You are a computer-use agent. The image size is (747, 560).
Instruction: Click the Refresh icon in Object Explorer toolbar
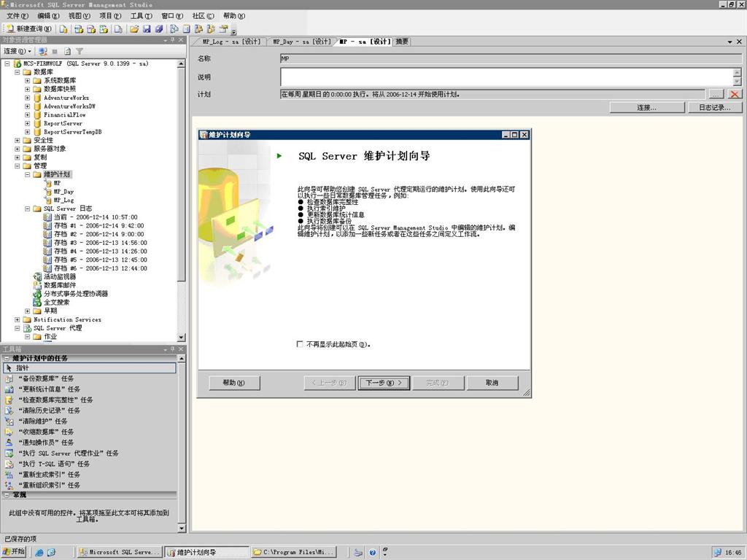(x=68, y=51)
